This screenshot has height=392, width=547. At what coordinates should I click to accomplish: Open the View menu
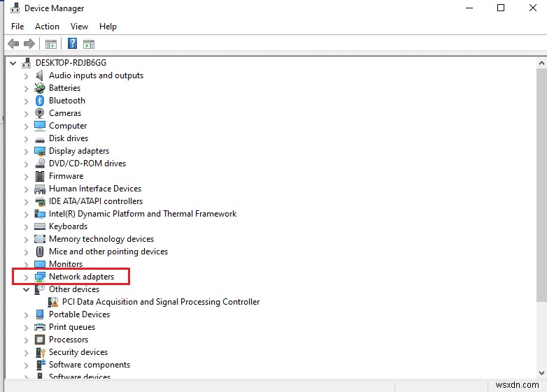coord(79,27)
